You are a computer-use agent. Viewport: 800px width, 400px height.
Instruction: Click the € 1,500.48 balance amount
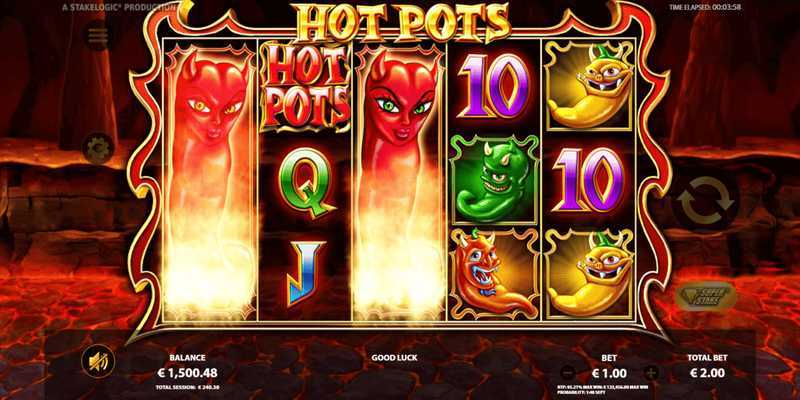(187, 373)
